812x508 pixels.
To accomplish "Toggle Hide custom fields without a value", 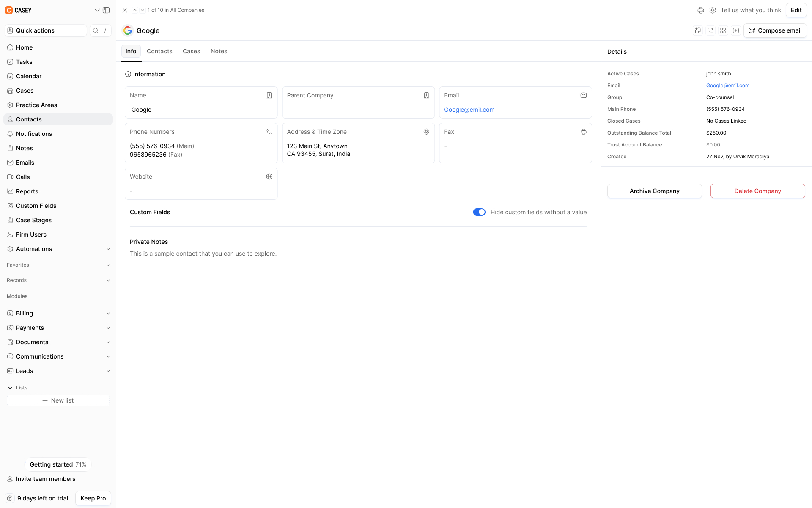I will click(x=479, y=212).
